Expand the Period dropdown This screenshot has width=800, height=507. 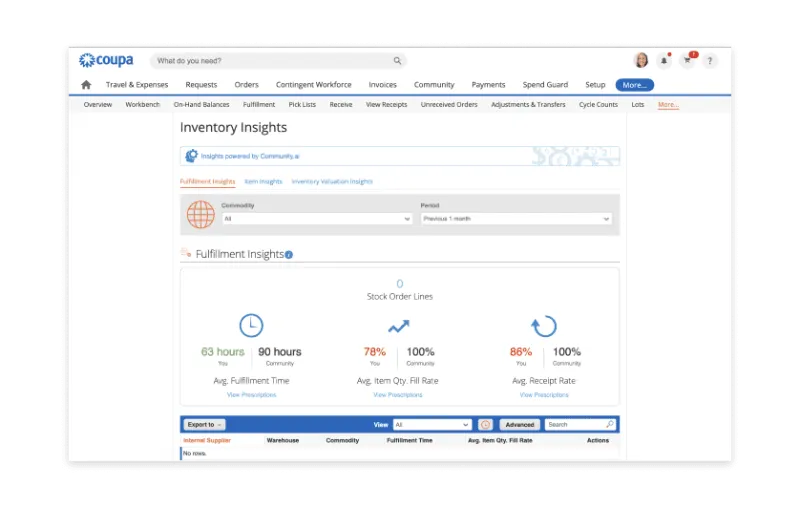(x=516, y=219)
